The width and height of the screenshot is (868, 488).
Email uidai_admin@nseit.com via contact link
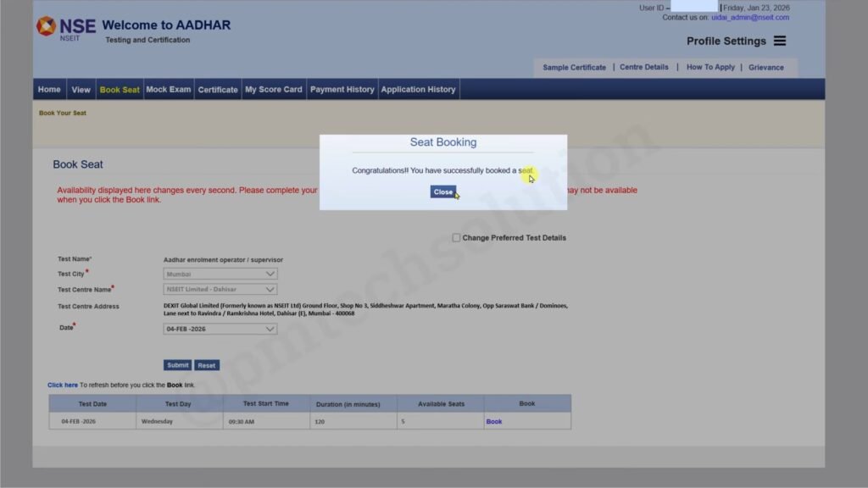pos(751,17)
